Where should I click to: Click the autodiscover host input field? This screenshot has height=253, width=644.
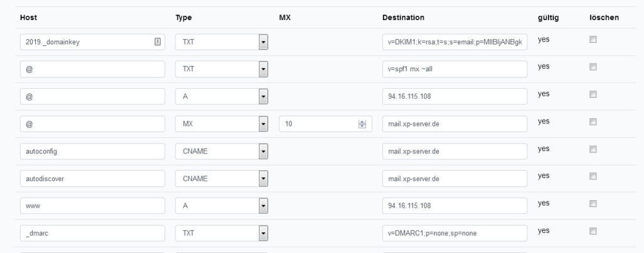(x=92, y=179)
